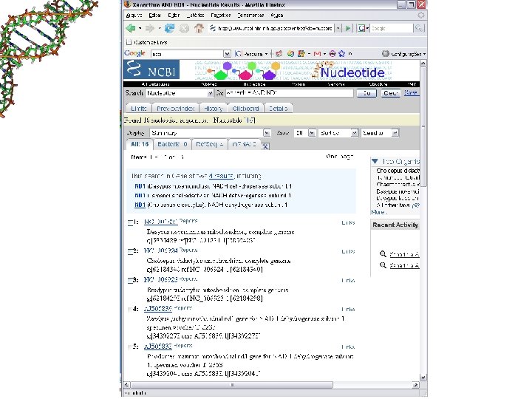The width and height of the screenshot is (532, 399).
Task: Tick checkbox for result 4 AJ505836
Action: 130,309
